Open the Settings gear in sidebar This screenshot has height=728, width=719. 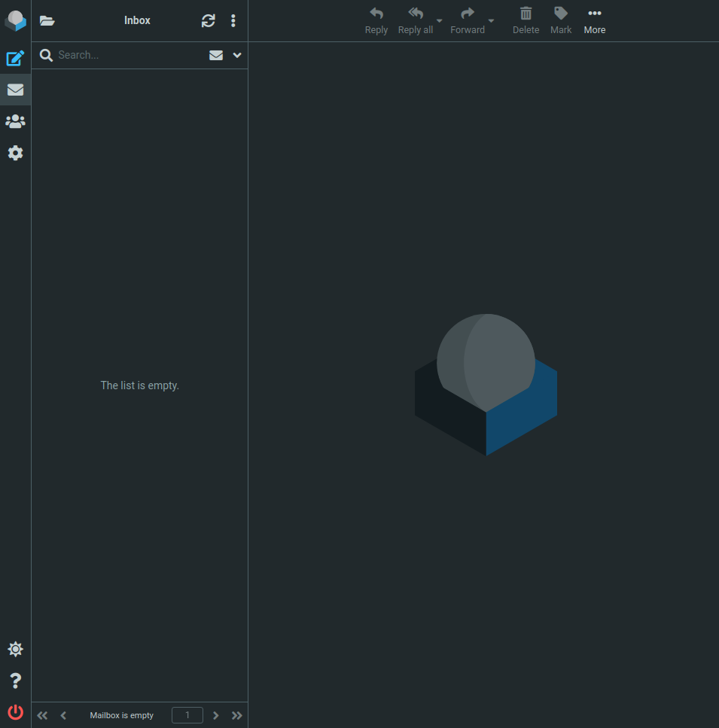(x=15, y=153)
